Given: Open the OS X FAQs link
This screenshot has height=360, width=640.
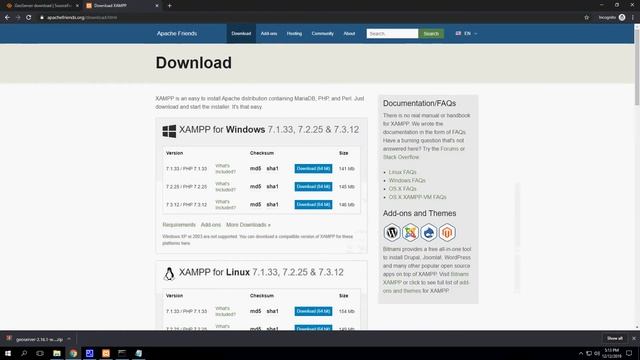Looking at the screenshot, I should click(x=402, y=189).
